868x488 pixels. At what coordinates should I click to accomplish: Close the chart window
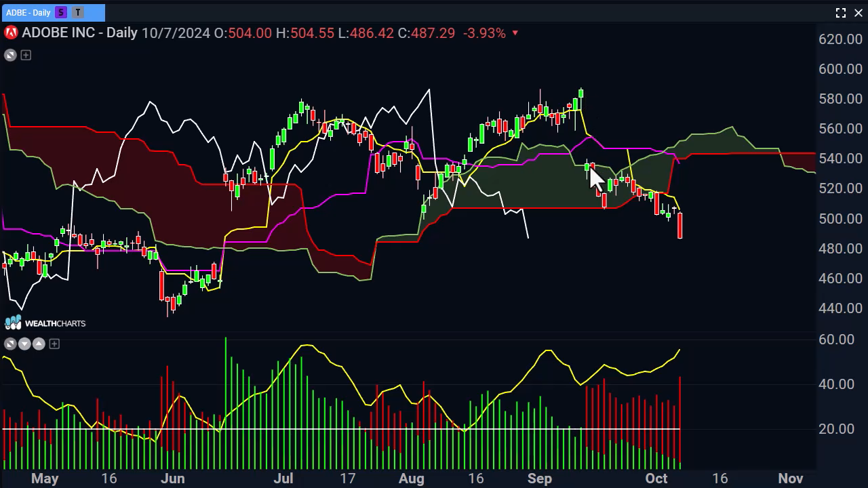[x=859, y=12]
